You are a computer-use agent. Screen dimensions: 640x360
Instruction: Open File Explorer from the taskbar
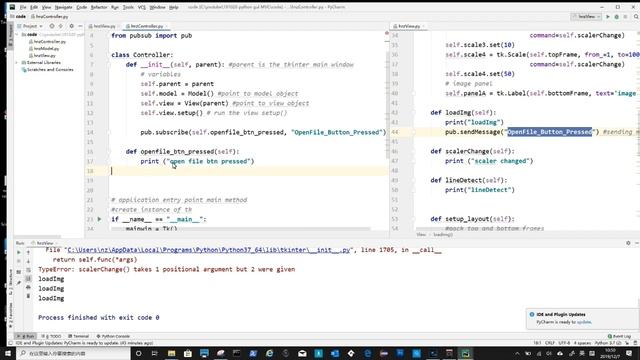pos(171,353)
